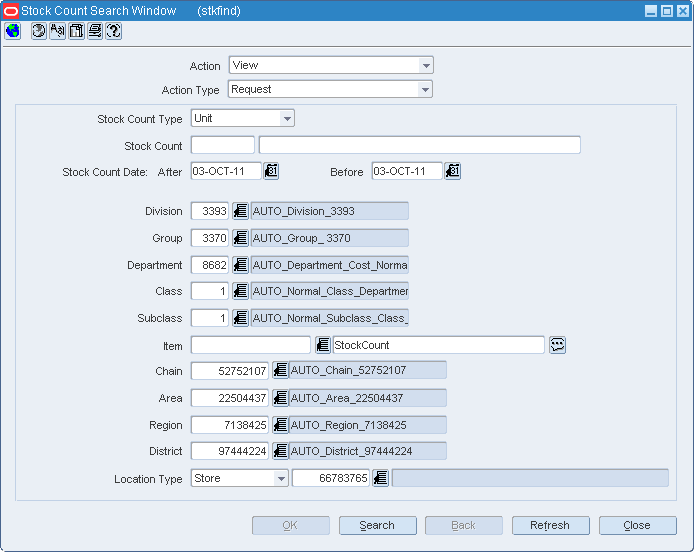
Task: Click the Refresh button
Action: click(x=551, y=525)
